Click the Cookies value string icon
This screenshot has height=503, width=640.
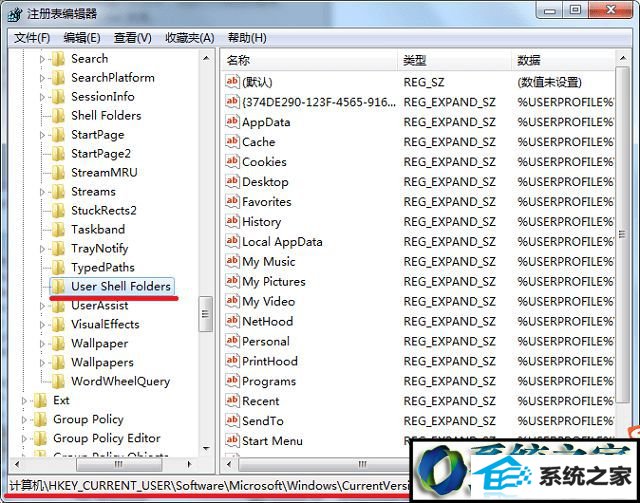tap(232, 161)
